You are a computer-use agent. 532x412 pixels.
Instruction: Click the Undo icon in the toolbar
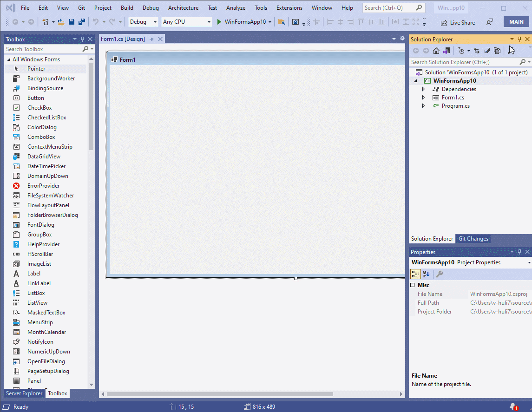(x=96, y=21)
